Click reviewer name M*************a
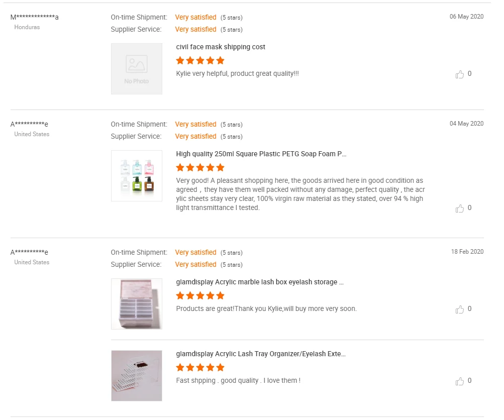 point(34,17)
